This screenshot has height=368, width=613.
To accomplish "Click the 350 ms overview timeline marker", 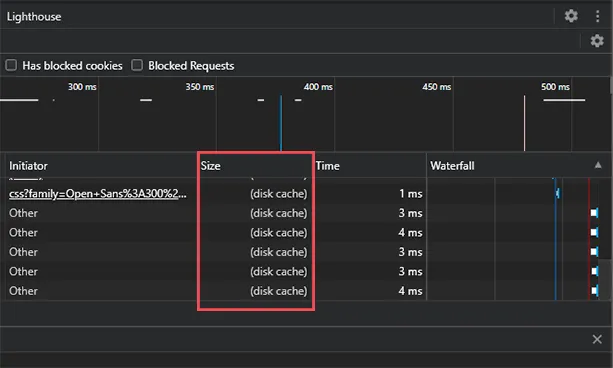I will click(x=200, y=86).
